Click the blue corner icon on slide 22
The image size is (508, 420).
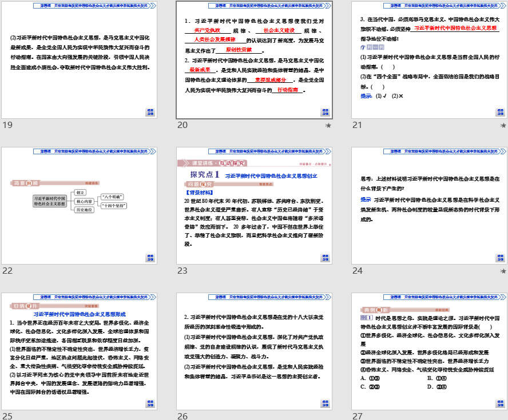[150, 258]
